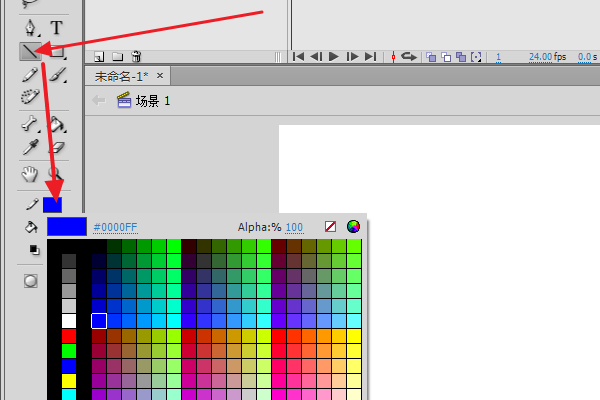This screenshot has width=600, height=400.
Task: Close the 未命名-1* document tab
Action: 160,76
